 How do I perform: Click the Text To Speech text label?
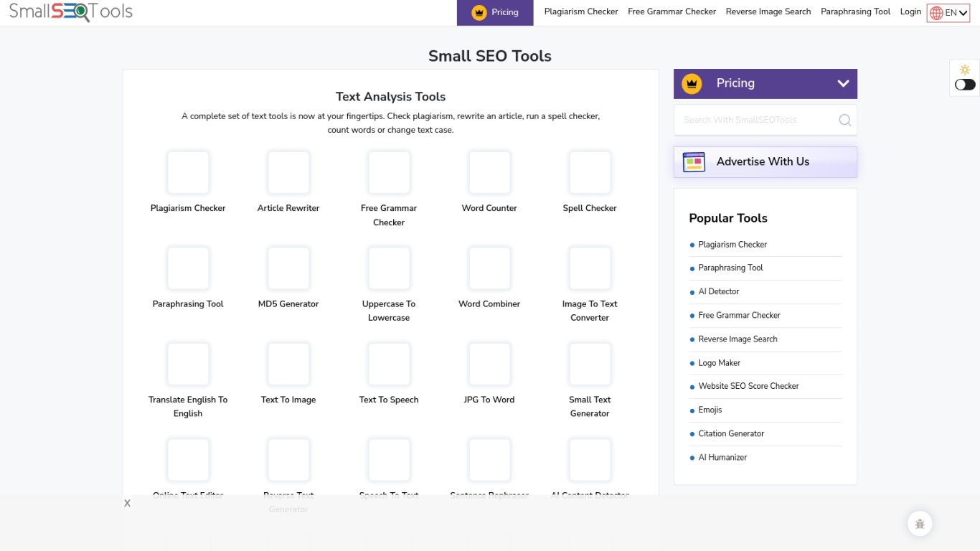(x=389, y=400)
